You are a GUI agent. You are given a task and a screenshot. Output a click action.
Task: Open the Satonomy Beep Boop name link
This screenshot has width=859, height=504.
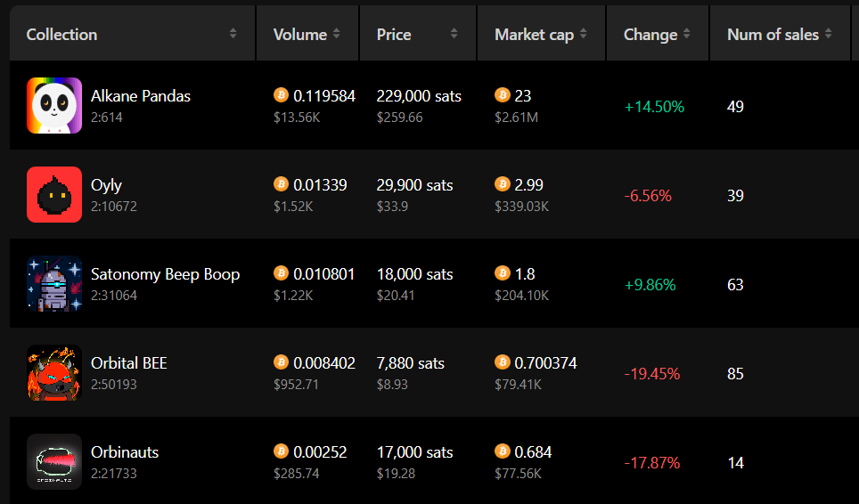coord(166,274)
